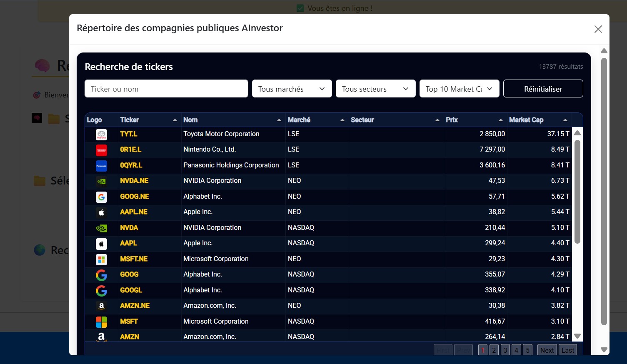Click the 13787 résultats count
The height and width of the screenshot is (364, 627).
coord(561,67)
